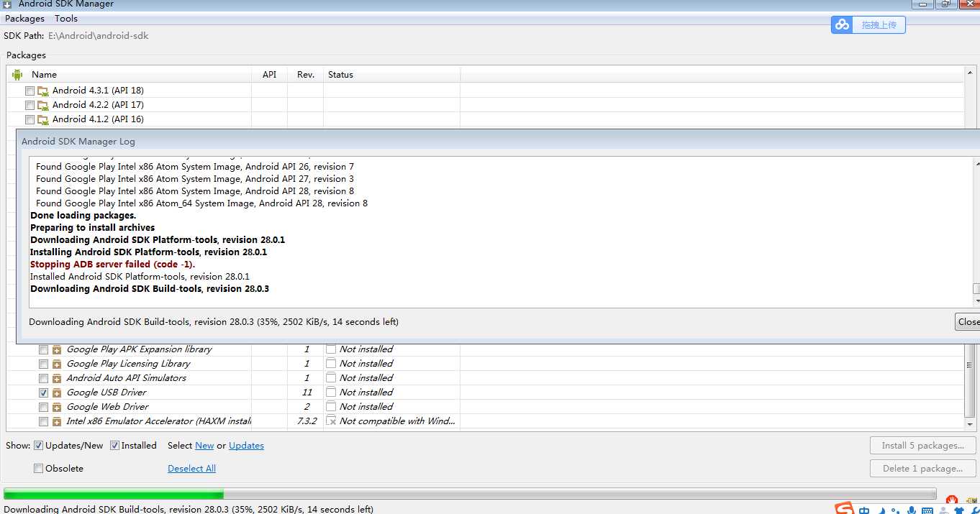Click the SDK Manager window title icon
Screen dimensions: 980x514
[x=7, y=4]
